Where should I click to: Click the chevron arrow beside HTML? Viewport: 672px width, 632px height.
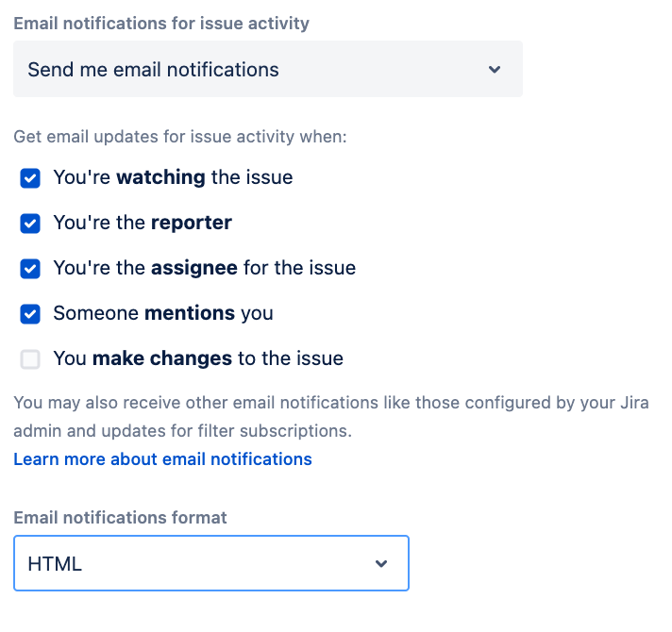(x=381, y=563)
